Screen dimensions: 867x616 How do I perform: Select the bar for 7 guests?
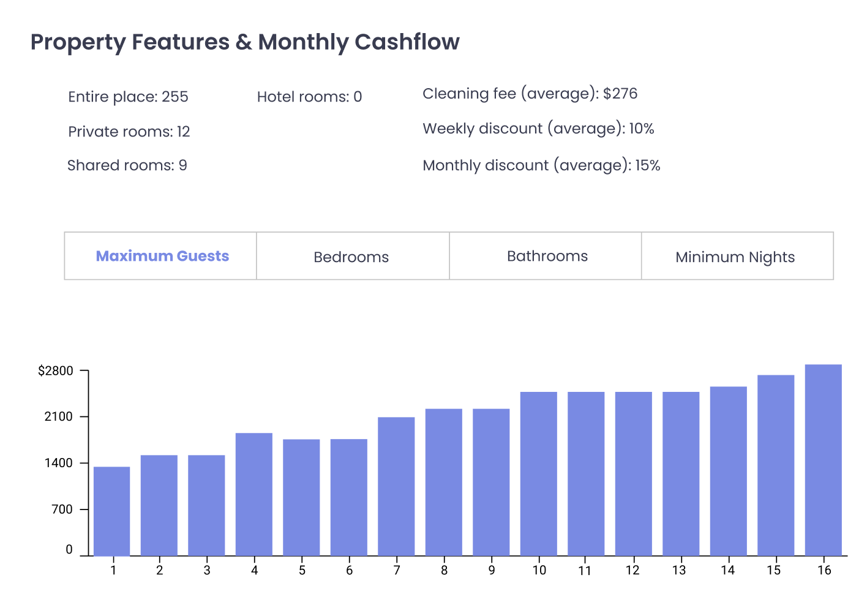396,486
